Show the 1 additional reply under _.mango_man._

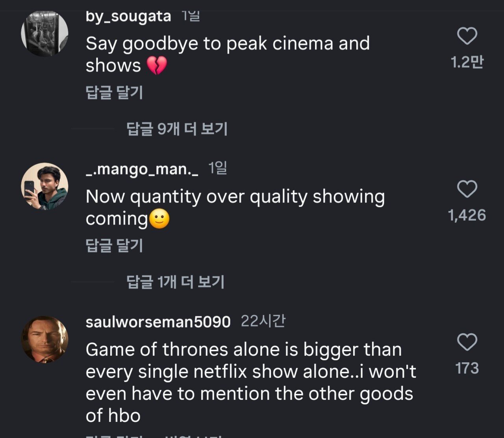[175, 282]
